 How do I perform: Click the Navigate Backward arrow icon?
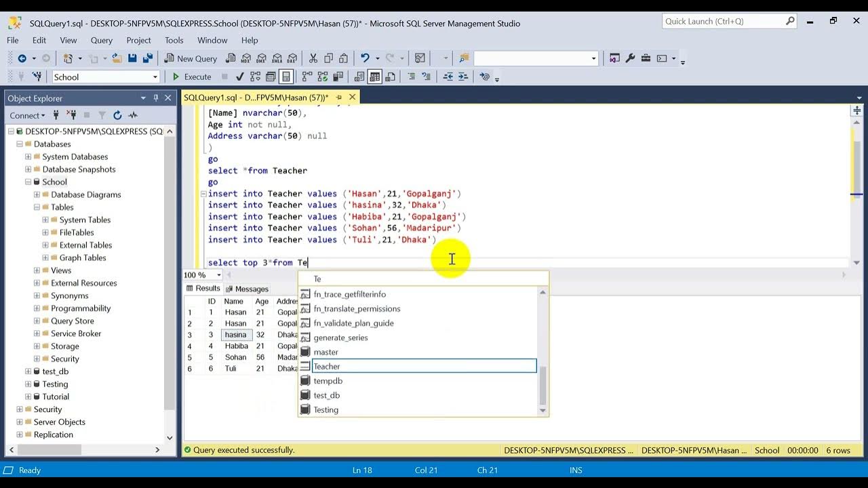22,58
